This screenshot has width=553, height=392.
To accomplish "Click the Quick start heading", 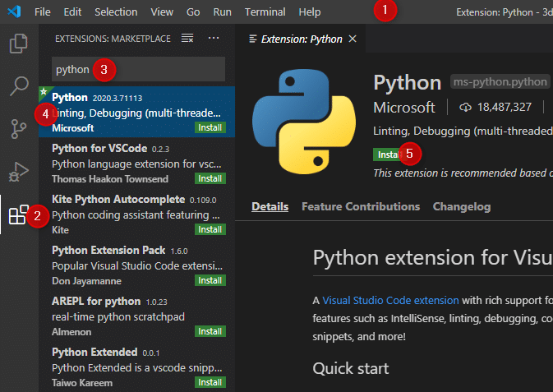I will 351,368.
